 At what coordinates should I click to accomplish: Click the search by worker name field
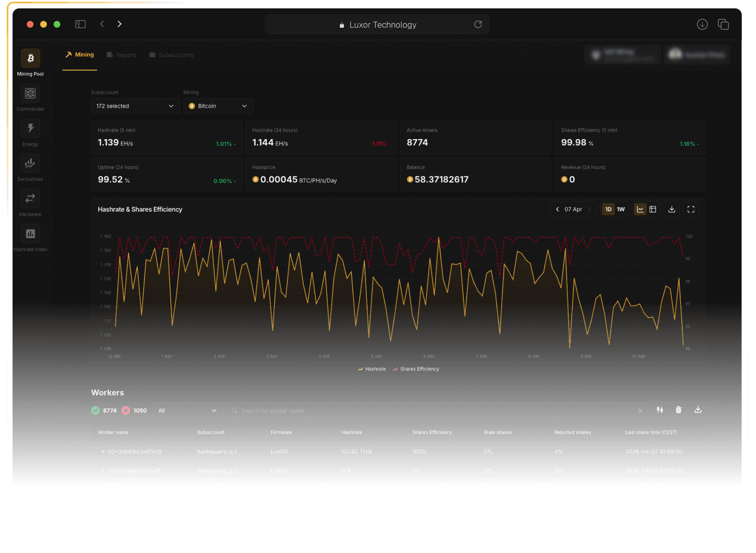click(x=437, y=411)
